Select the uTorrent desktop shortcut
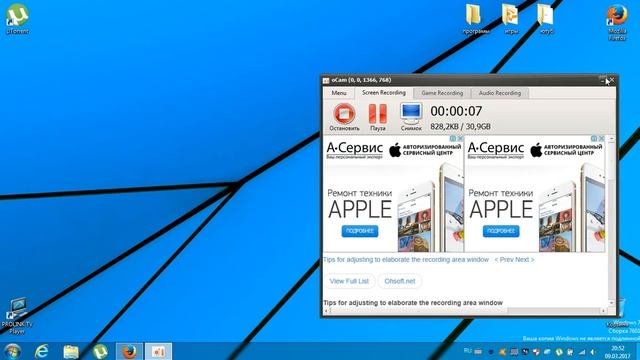The height and width of the screenshot is (360, 640). point(17,19)
